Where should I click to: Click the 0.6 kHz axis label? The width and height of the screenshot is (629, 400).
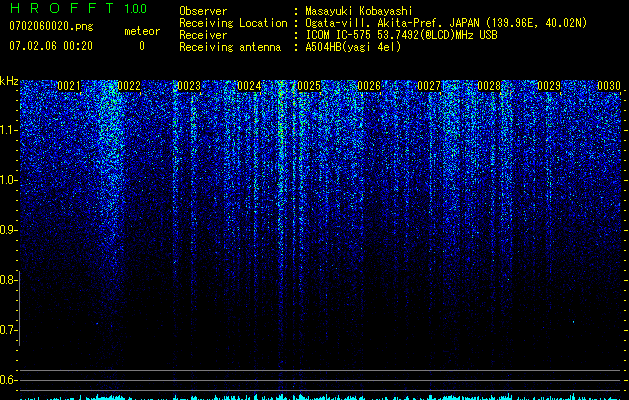9,380
